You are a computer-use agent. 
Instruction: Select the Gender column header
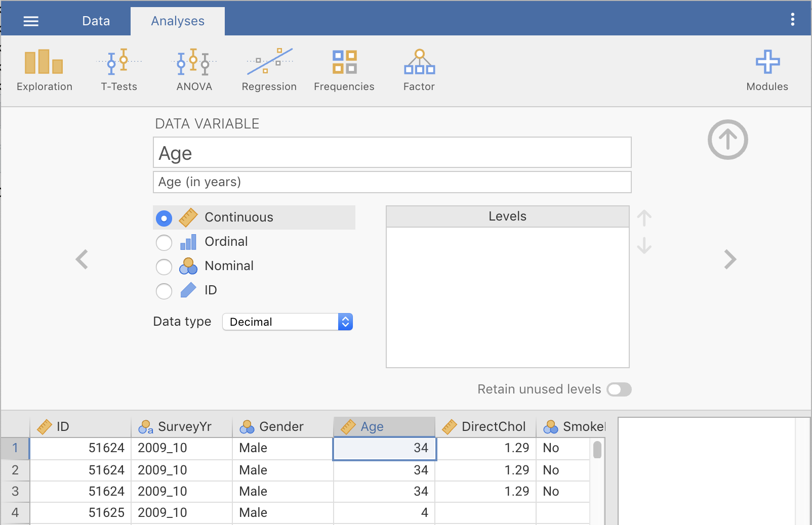[x=282, y=427]
